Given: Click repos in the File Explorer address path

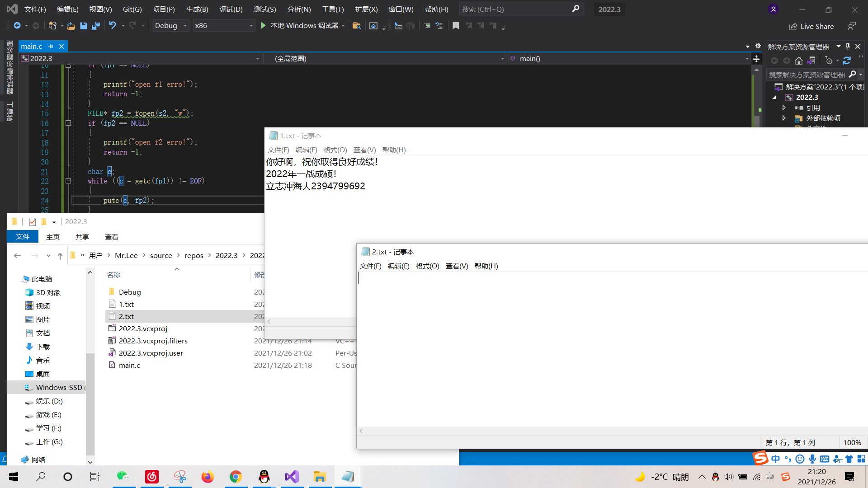Looking at the screenshot, I should (x=193, y=255).
